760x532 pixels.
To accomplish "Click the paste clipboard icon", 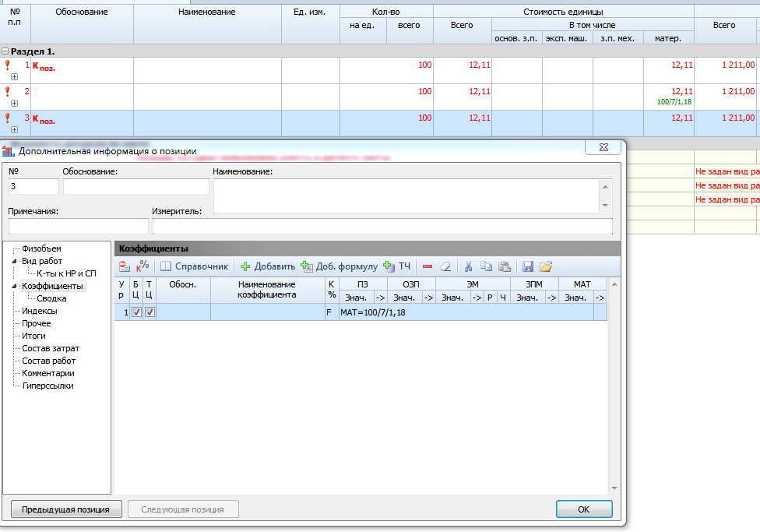I will [x=505, y=266].
